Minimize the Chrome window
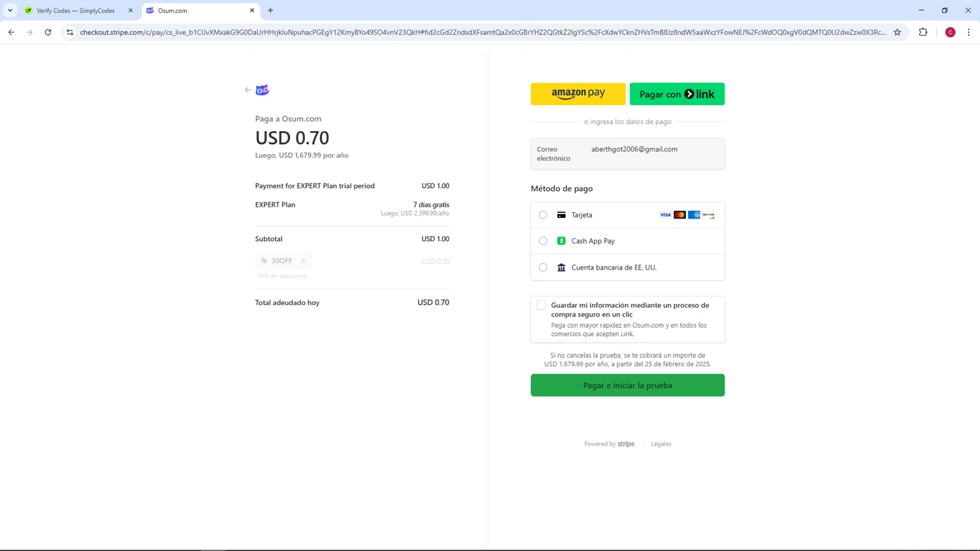The height and width of the screenshot is (551, 980). click(x=921, y=10)
